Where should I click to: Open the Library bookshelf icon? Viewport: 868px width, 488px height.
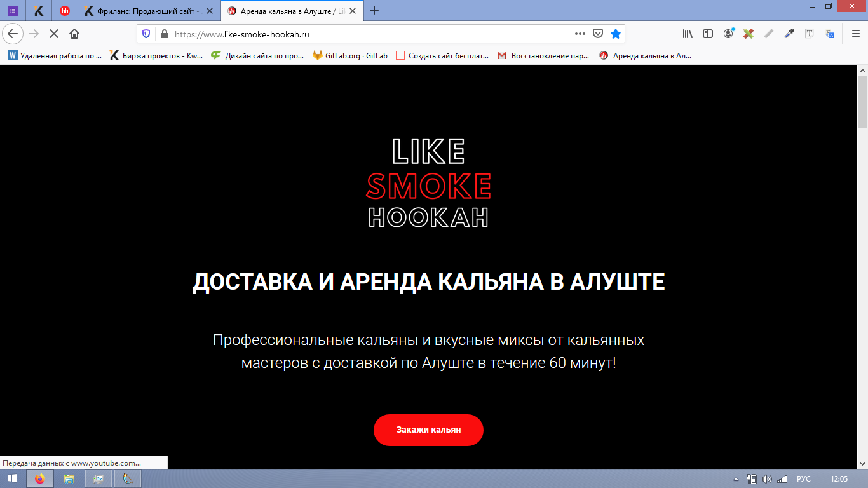point(688,34)
